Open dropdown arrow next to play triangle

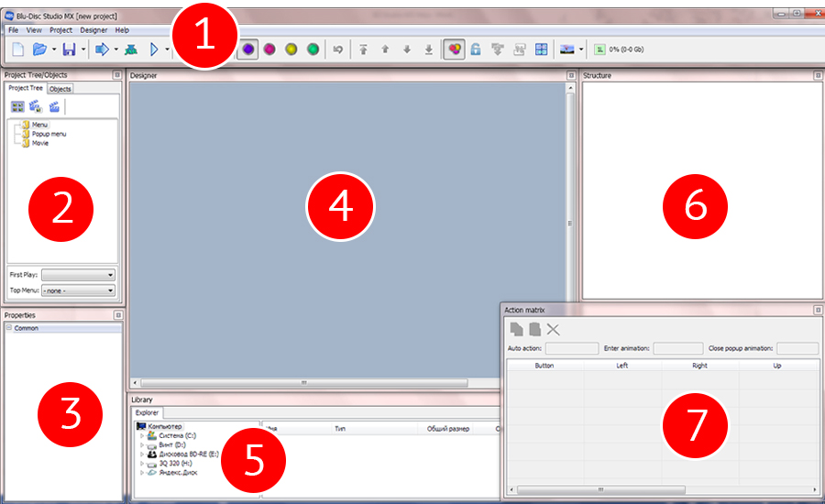[167, 49]
